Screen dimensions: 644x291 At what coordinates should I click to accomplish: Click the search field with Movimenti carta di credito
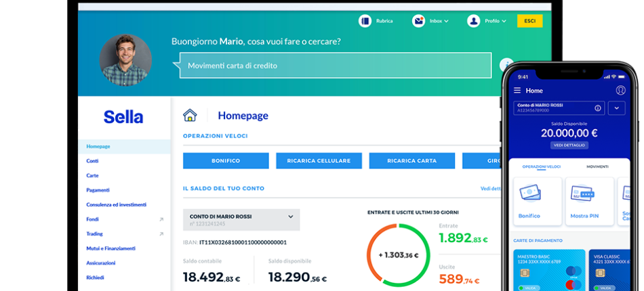335,66
